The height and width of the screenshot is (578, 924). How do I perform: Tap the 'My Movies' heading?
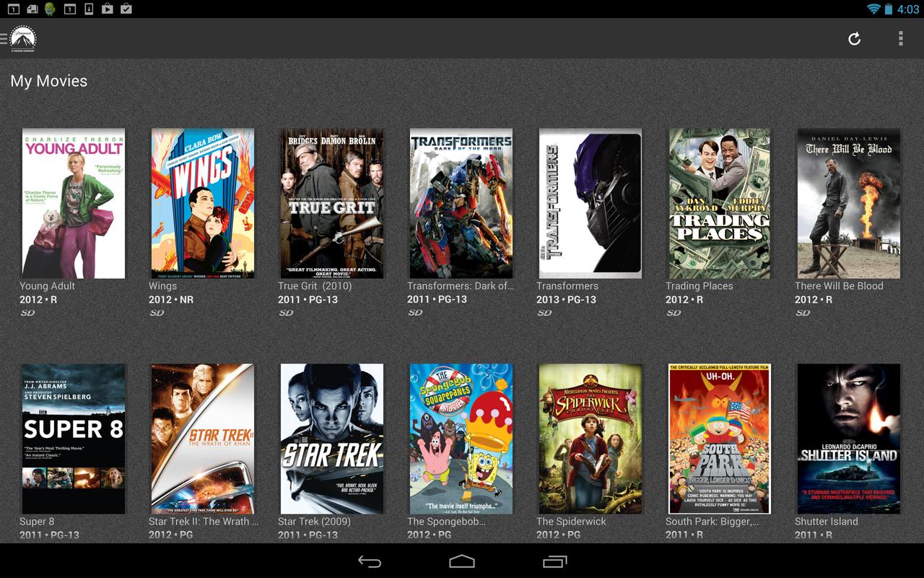[48, 81]
